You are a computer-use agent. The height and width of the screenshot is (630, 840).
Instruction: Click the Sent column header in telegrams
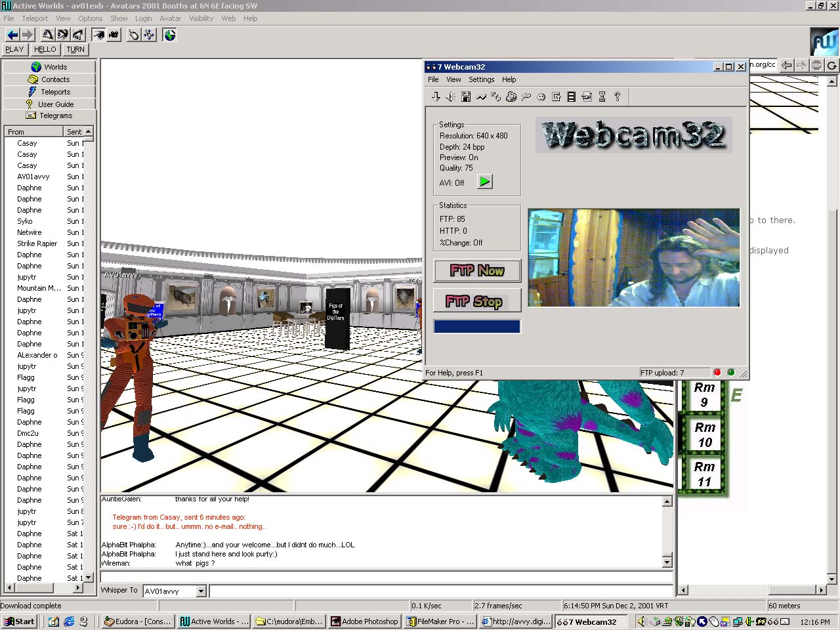coord(74,132)
